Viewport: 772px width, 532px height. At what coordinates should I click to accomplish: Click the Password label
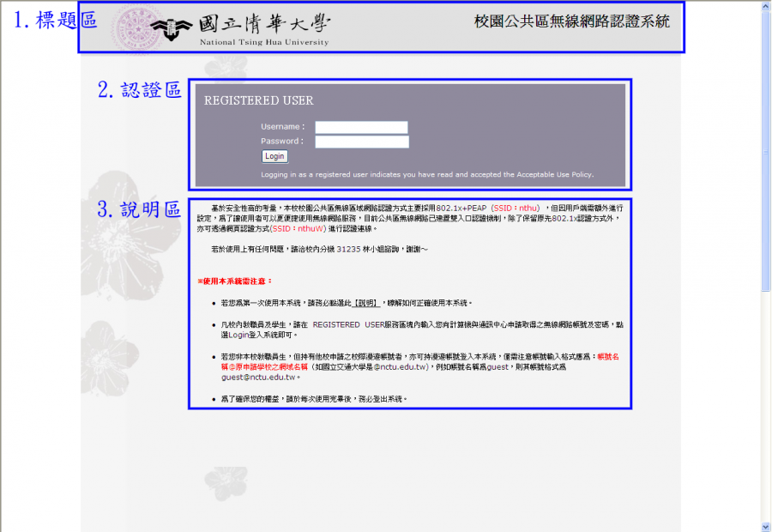point(281,141)
